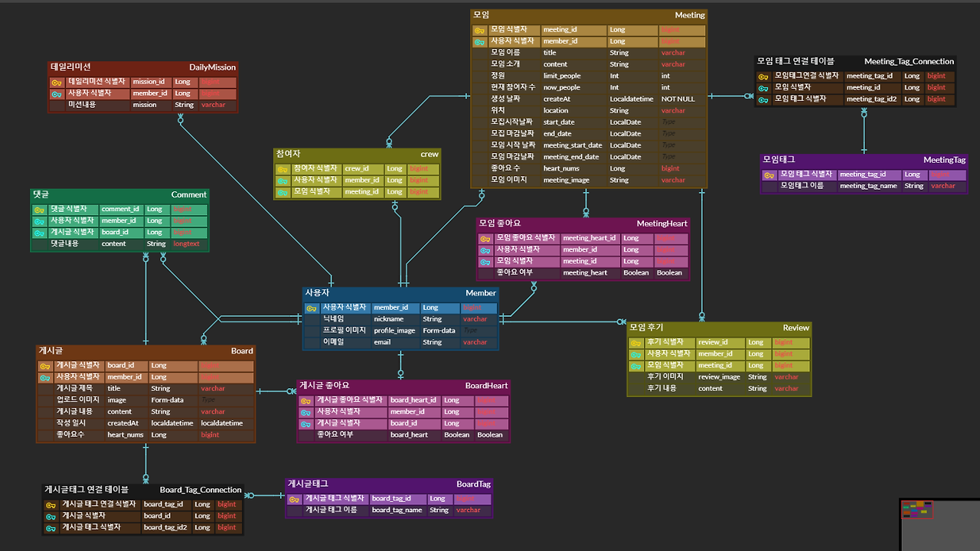Click the meeting_start_date column name
The height and width of the screenshot is (551, 980).
(573, 145)
